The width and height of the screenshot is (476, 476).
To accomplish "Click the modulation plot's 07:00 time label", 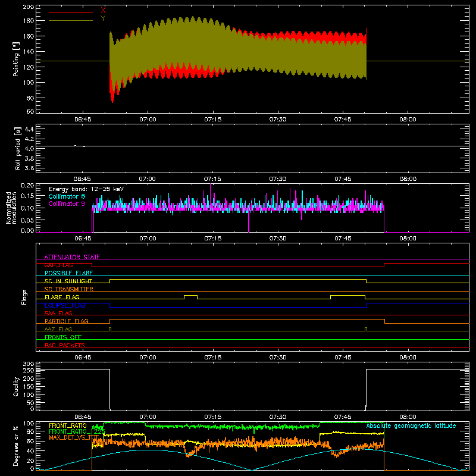I will pos(148,239).
